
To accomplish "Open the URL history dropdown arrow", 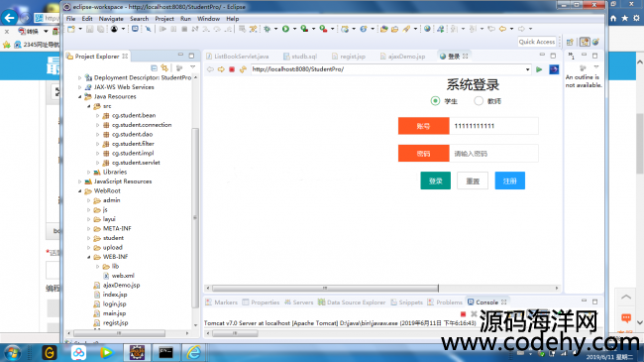I will [x=527, y=69].
